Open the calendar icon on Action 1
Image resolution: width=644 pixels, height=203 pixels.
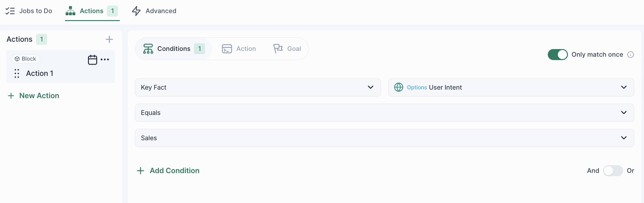92,60
